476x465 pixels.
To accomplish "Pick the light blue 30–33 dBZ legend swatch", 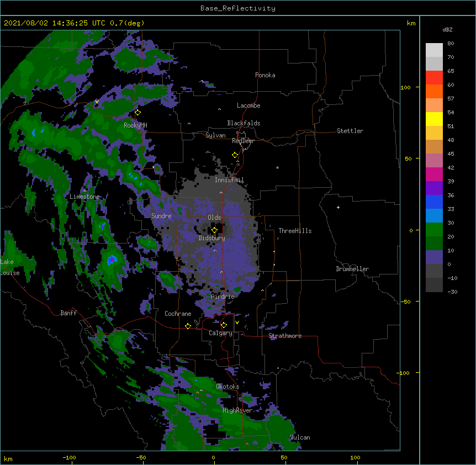I will (x=434, y=216).
